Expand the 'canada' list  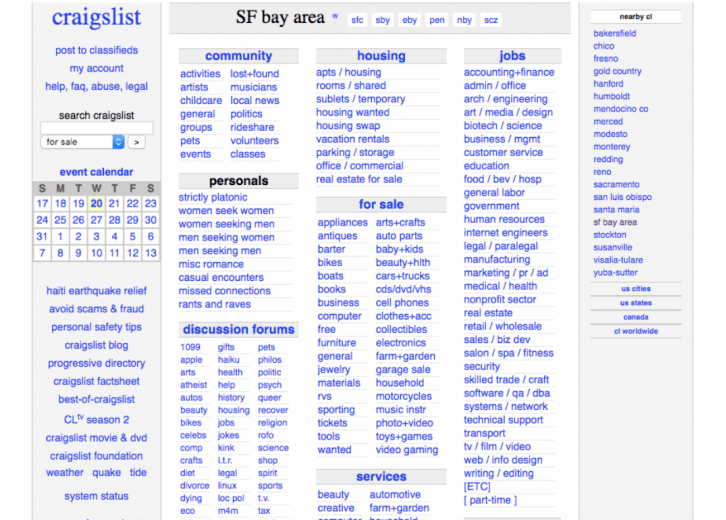(x=636, y=317)
